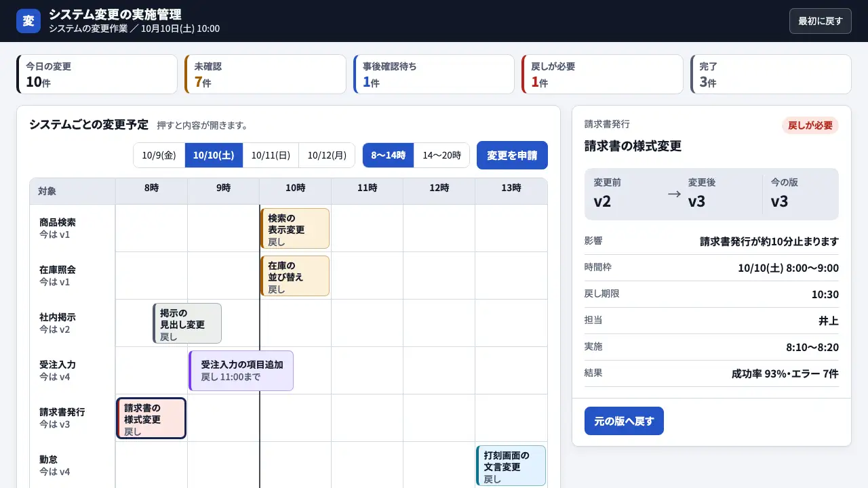This screenshot has height=488, width=868.
Task: Click the 戻し期限 10:30 value
Action: (825, 294)
